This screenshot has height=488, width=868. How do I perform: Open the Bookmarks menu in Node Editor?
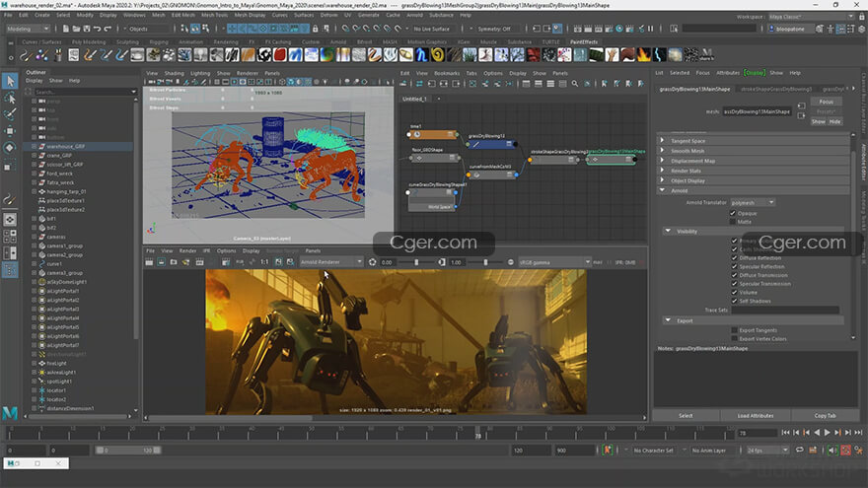pos(447,73)
